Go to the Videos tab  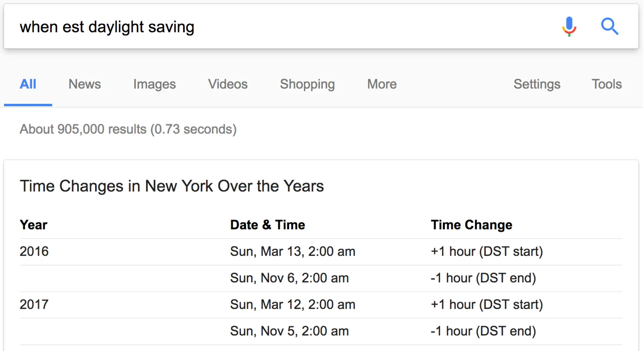point(228,84)
